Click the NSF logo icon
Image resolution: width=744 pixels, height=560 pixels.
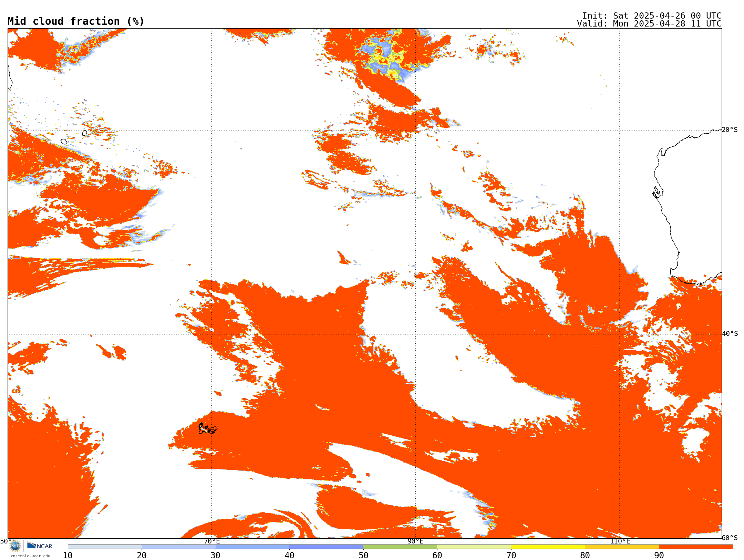pos(15,546)
